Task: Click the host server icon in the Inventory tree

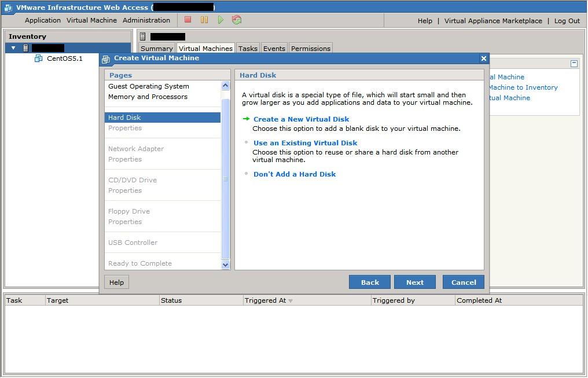Action: (x=25, y=47)
